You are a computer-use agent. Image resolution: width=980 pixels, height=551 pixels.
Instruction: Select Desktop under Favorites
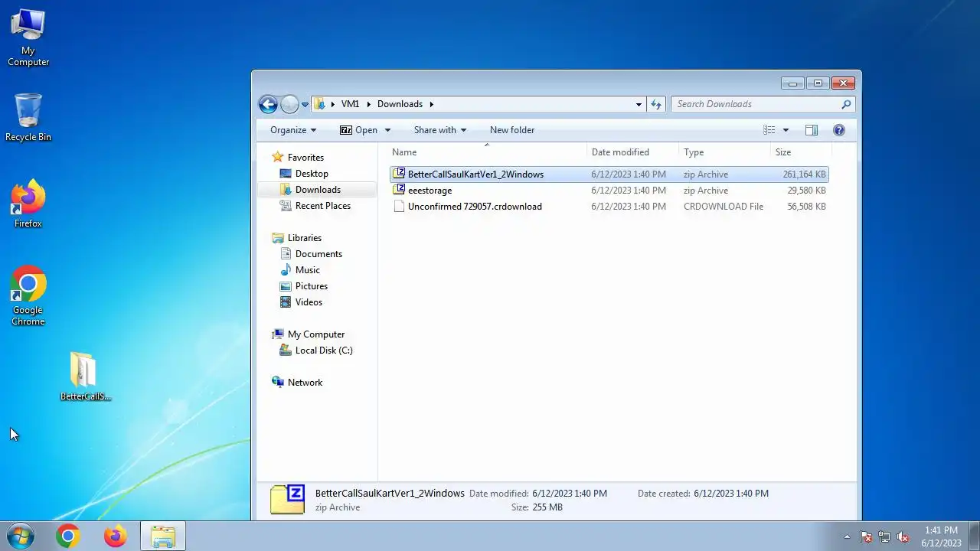(312, 173)
